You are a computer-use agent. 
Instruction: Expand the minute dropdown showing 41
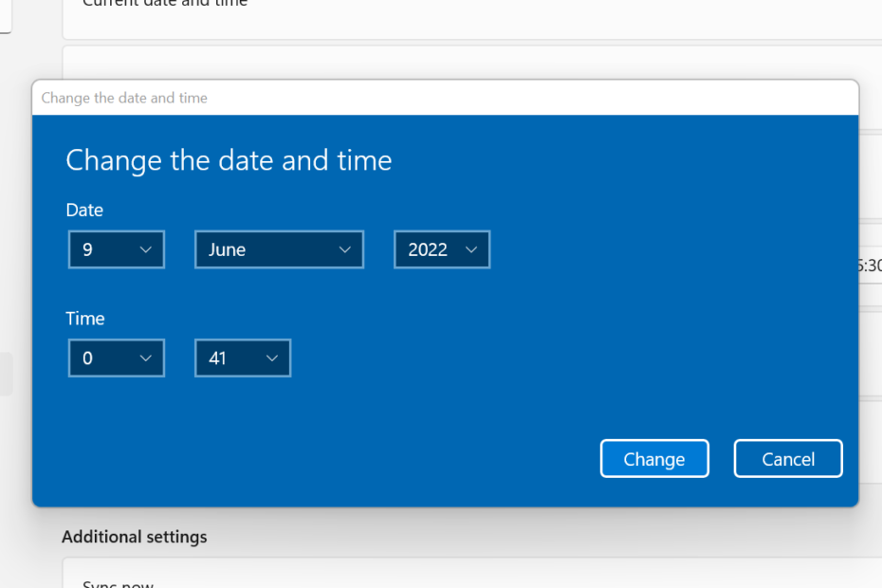click(243, 358)
